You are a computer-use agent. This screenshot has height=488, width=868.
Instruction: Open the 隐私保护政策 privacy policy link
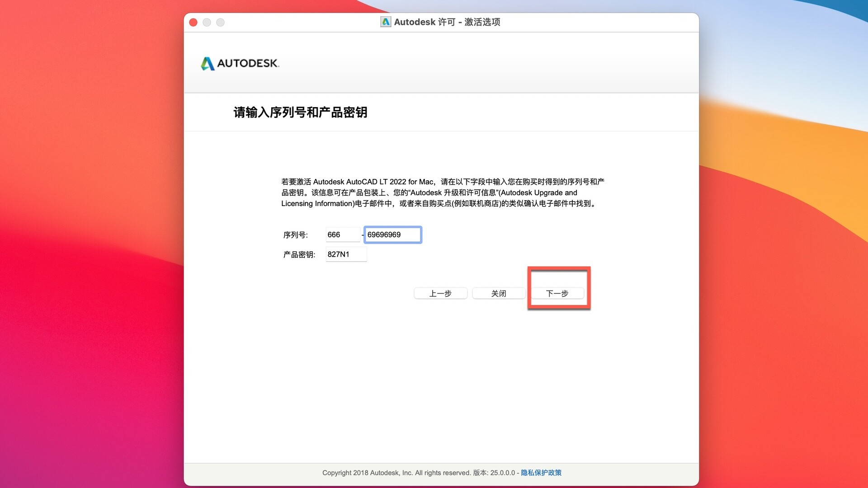tap(541, 473)
